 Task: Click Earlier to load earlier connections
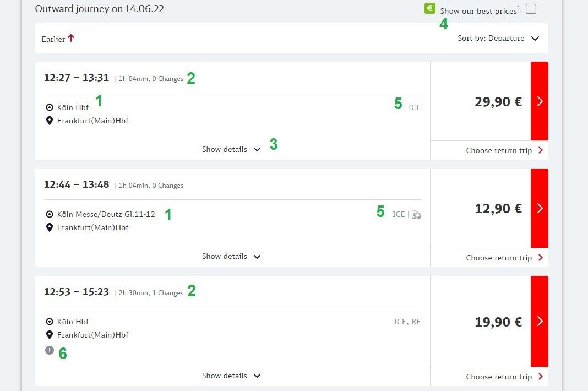point(53,39)
